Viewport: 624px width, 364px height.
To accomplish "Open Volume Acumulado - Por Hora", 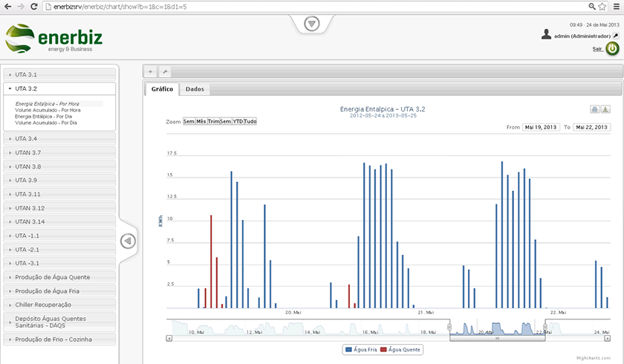I will click(x=48, y=110).
